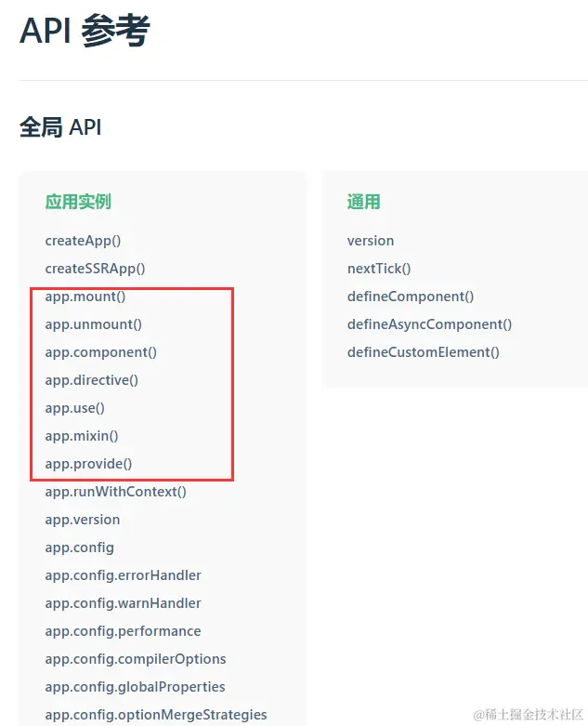Open the createSSRApp() reference link
This screenshot has height=726, width=588.
click(x=95, y=269)
